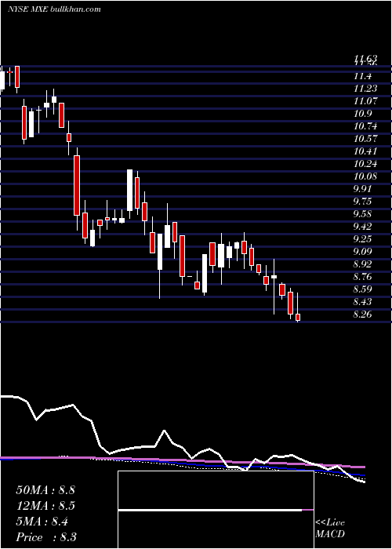
Task: Click the 50MA : 8.8 readout
Action: 45,490
